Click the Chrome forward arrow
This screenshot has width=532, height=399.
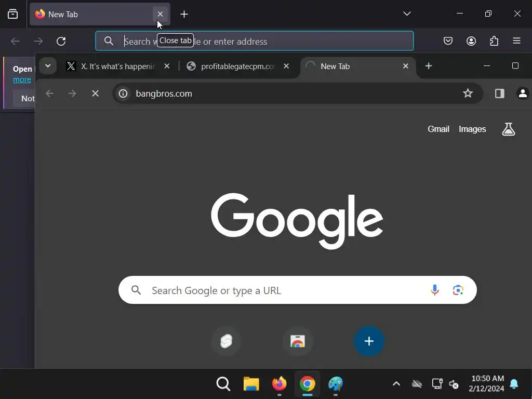pos(72,94)
